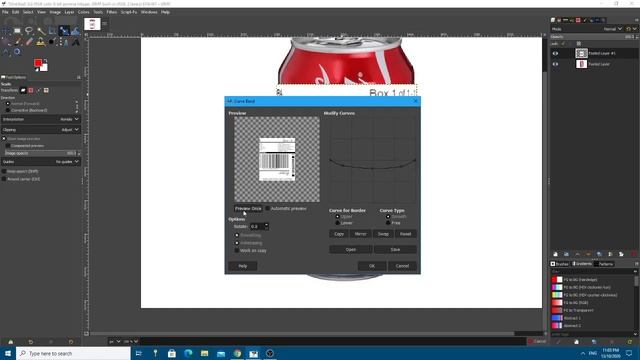The width and height of the screenshot is (640, 360).
Task: Open Microsoft Edge icon on taskbar
Action: (188, 353)
